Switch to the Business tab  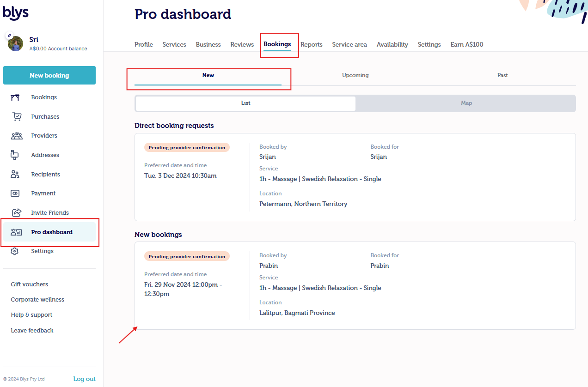(x=208, y=45)
